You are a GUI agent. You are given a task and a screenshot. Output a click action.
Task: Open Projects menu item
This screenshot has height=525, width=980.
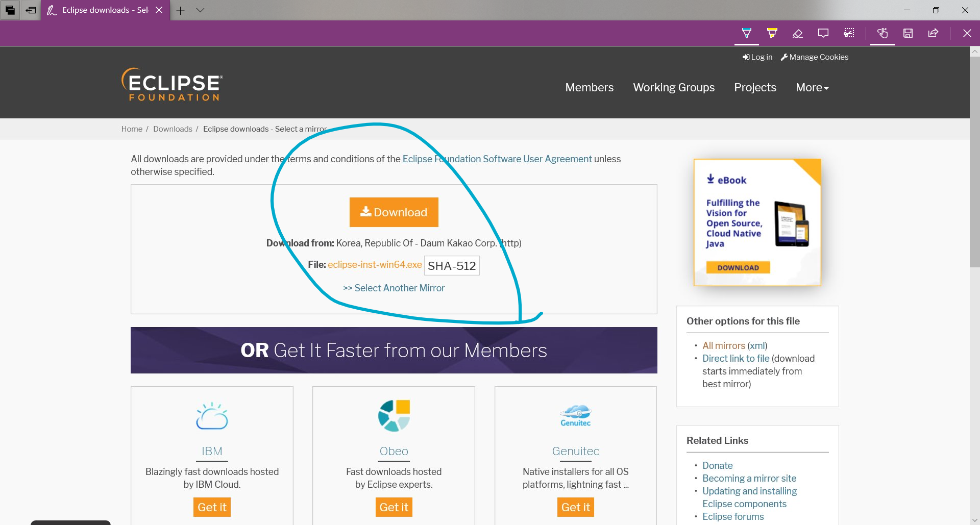(755, 87)
